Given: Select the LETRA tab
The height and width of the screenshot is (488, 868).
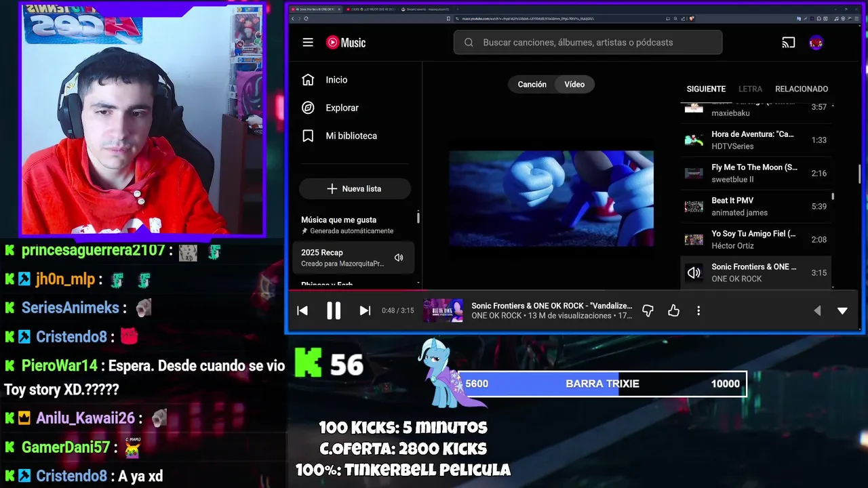Looking at the screenshot, I should coord(750,89).
